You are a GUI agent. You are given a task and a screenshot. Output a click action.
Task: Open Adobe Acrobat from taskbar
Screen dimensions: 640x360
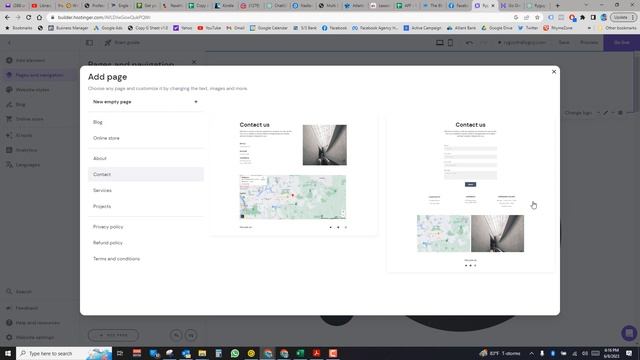[x=316, y=353]
